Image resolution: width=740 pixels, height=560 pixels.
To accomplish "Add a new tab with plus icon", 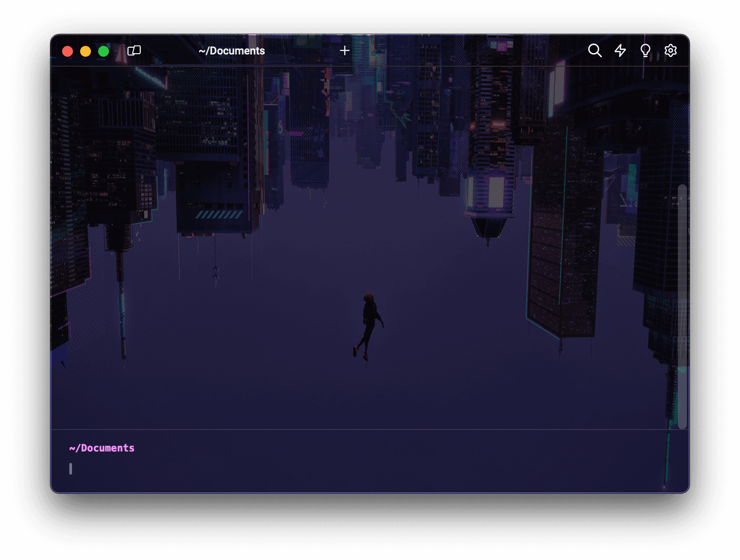I will click(x=344, y=51).
